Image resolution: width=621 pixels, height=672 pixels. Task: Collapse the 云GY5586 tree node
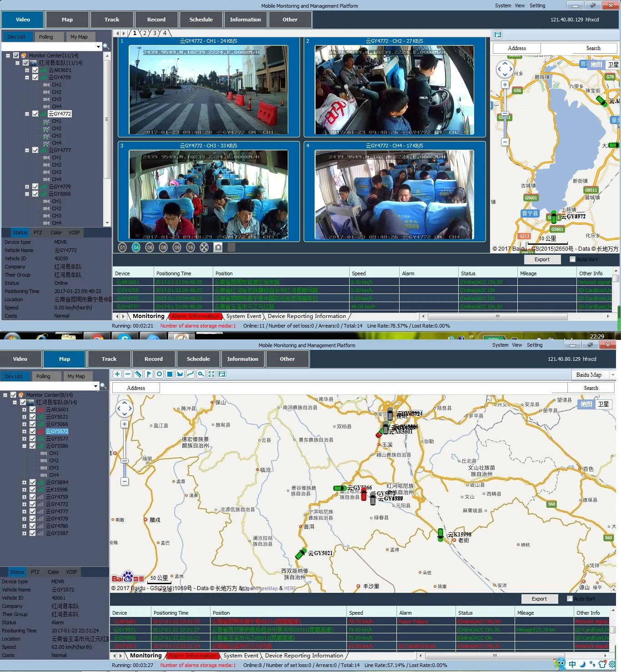click(x=24, y=446)
